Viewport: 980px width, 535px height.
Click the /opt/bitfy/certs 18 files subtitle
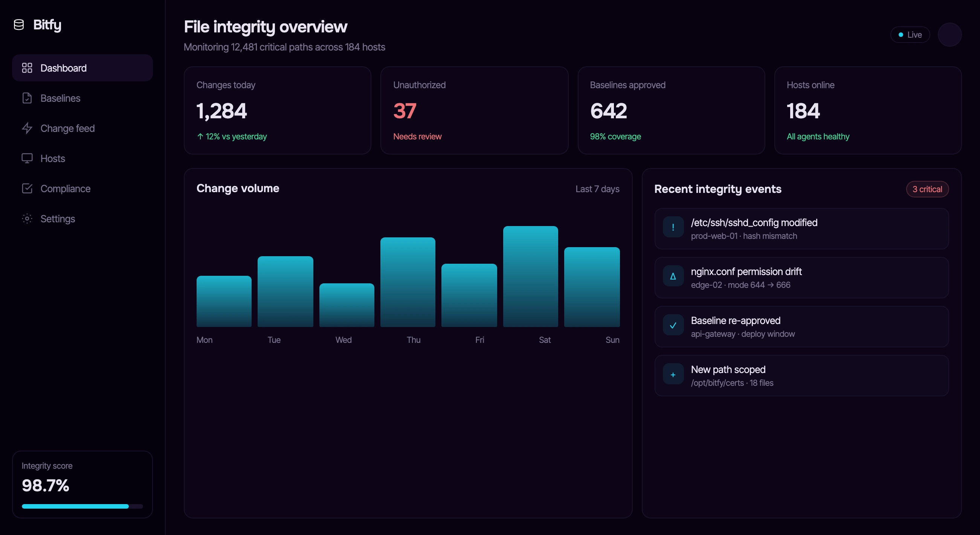(x=732, y=383)
